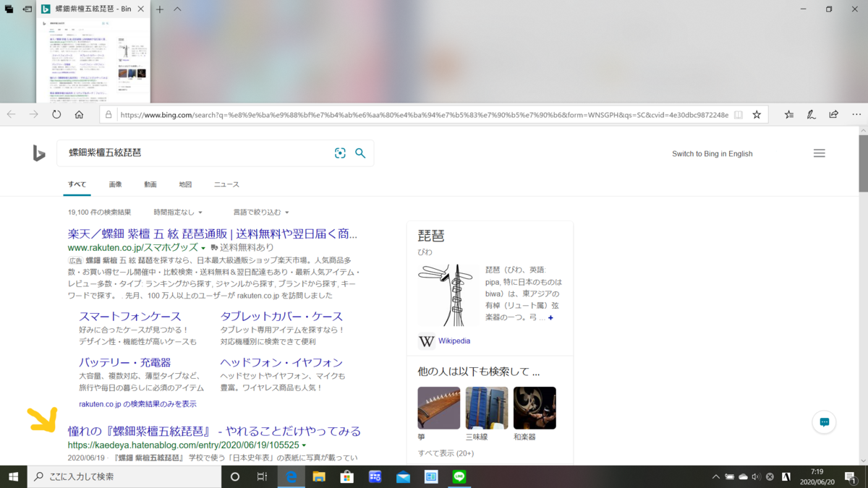The height and width of the screenshot is (488, 868).
Task: Click the taskbar search box
Action: pyautogui.click(x=124, y=477)
